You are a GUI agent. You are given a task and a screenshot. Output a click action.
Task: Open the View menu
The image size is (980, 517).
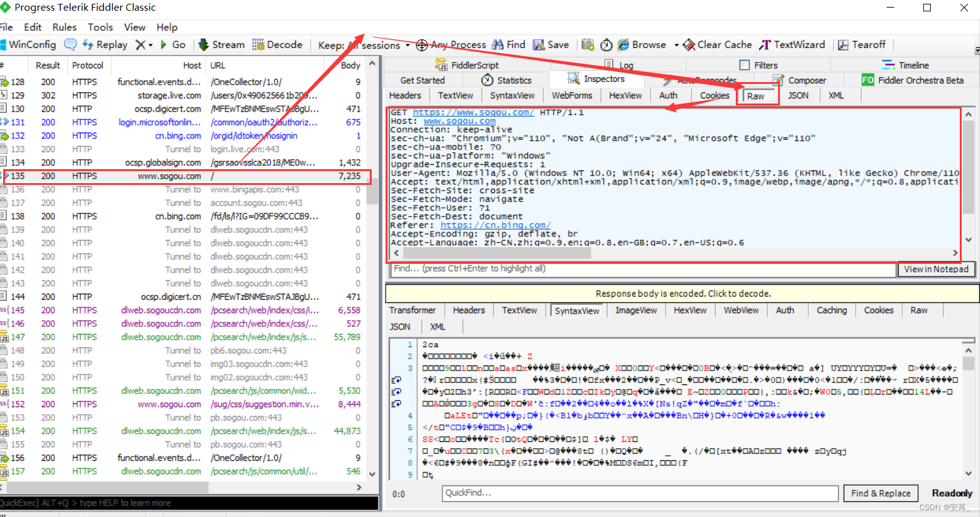point(134,27)
